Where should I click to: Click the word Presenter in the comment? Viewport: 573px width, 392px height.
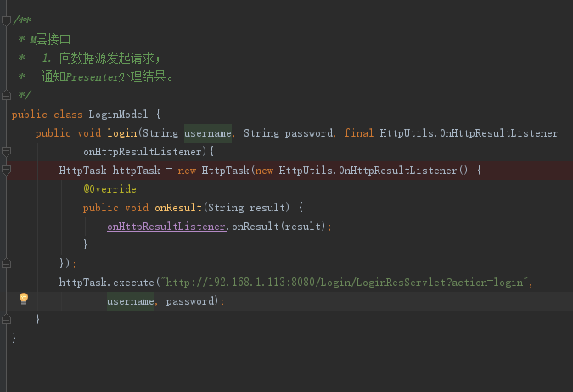(x=92, y=77)
